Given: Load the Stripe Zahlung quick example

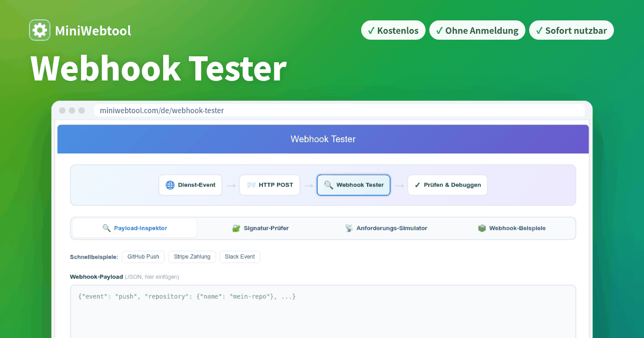Looking at the screenshot, I should pyautogui.click(x=192, y=256).
